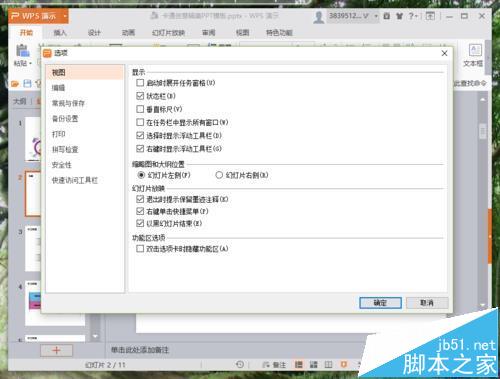The height and width of the screenshot is (379, 500).
Task: Click the WPS 演示 application menu button
Action: (34, 16)
